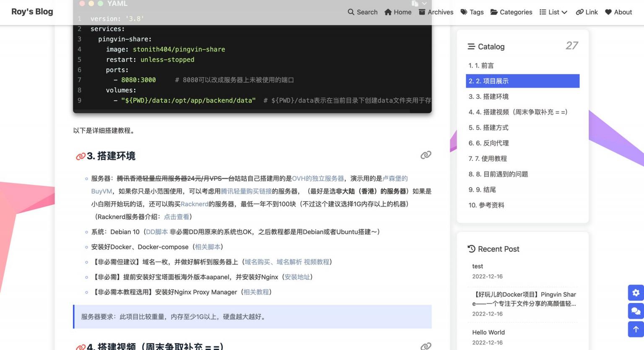Open the Categories page
The height and width of the screenshot is (350, 644).
[511, 12]
